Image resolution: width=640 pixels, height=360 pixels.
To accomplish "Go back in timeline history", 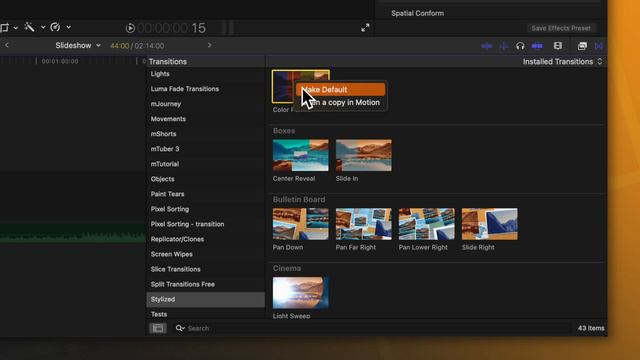I will (x=7, y=45).
